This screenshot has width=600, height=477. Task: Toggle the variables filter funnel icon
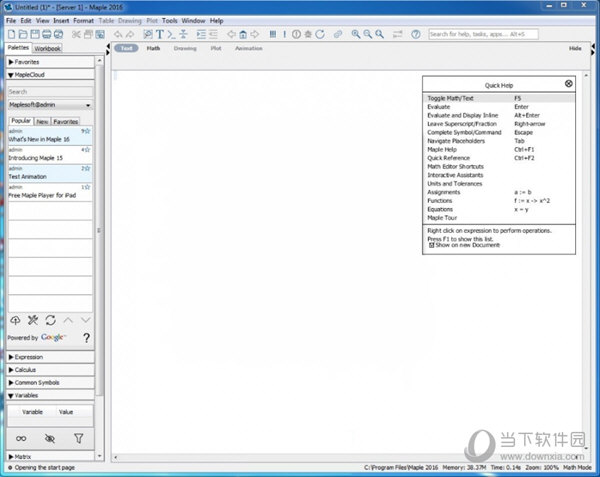click(78, 438)
